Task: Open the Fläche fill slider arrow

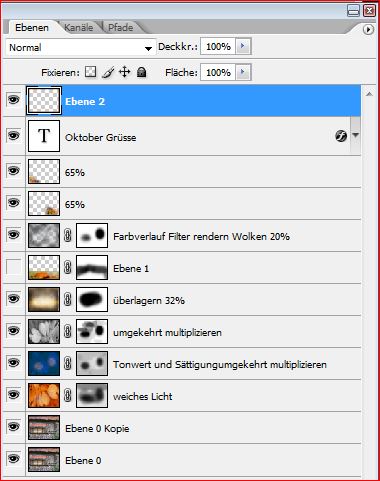Action: (243, 72)
